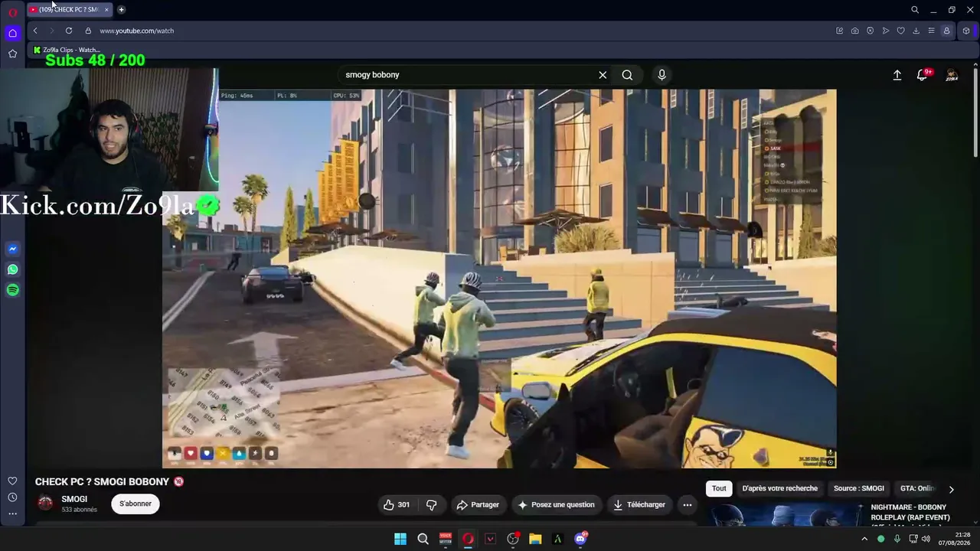The height and width of the screenshot is (551, 980).
Task: Open the ad blocker shield icon
Action: [870, 31]
